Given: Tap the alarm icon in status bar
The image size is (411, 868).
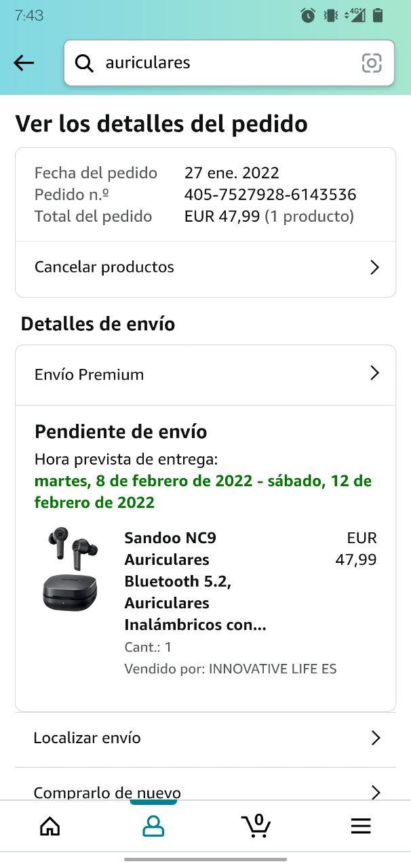Looking at the screenshot, I should [x=308, y=15].
